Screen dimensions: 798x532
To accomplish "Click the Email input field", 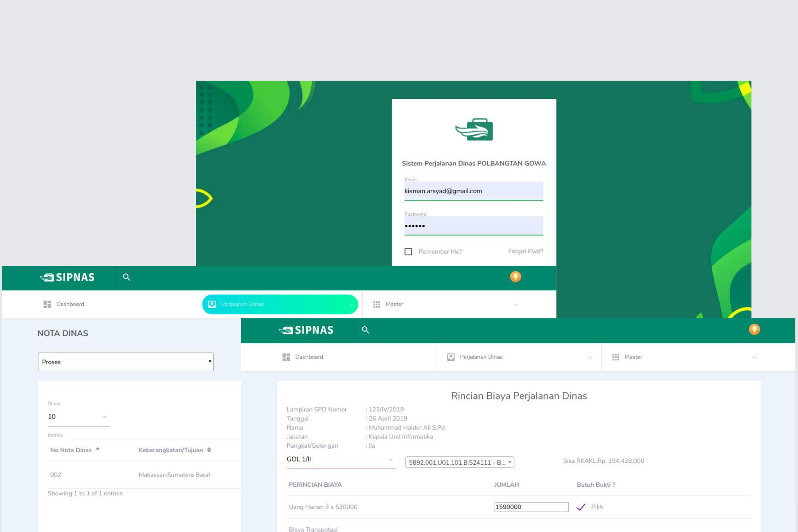I will point(473,191).
